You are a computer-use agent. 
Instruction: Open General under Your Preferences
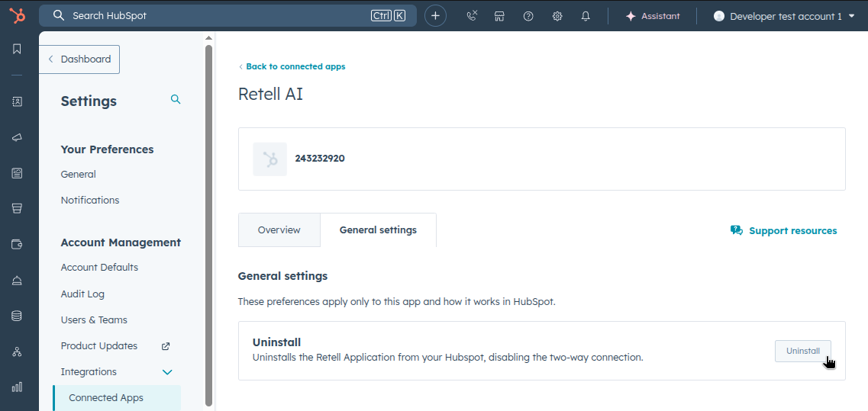pyautogui.click(x=78, y=175)
